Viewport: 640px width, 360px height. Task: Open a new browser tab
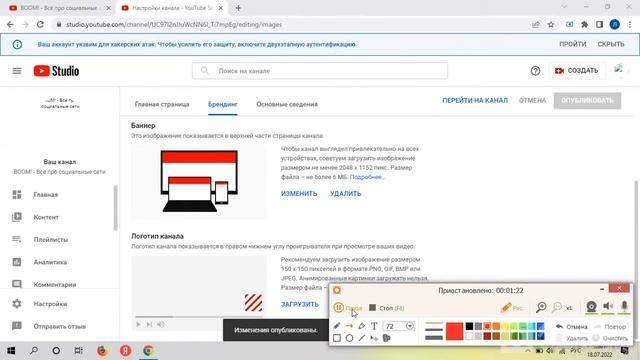(238, 8)
